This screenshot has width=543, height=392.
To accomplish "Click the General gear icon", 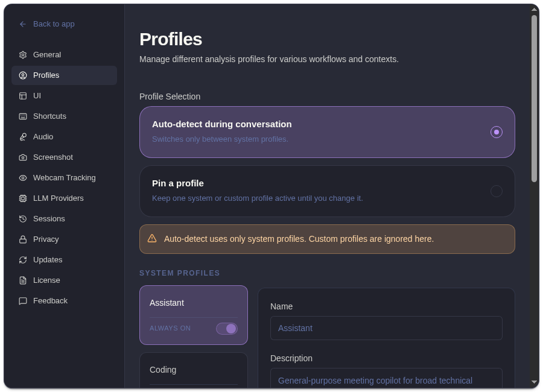I will click(x=23, y=55).
